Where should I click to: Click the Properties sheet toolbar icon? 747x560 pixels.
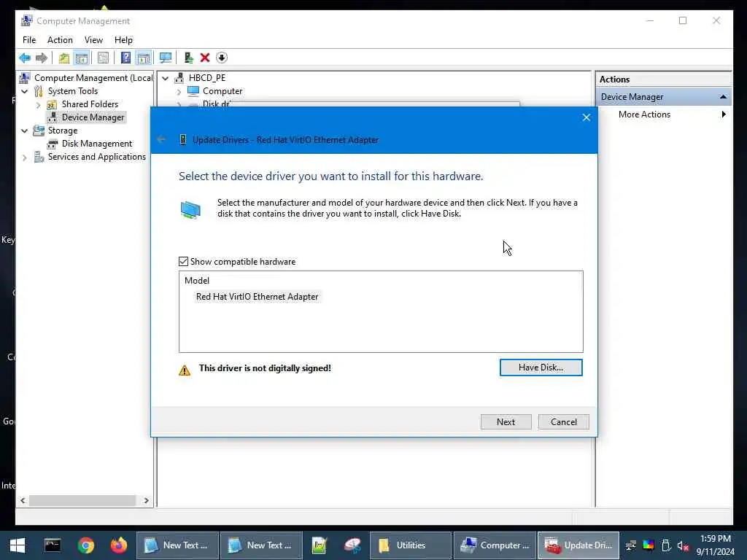(x=103, y=58)
